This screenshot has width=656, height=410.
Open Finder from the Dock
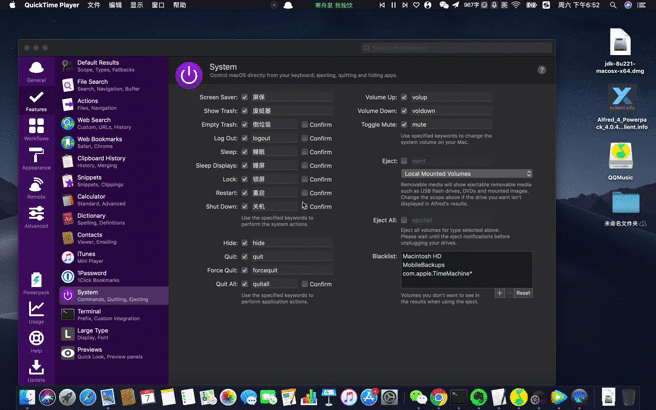[x=27, y=397]
